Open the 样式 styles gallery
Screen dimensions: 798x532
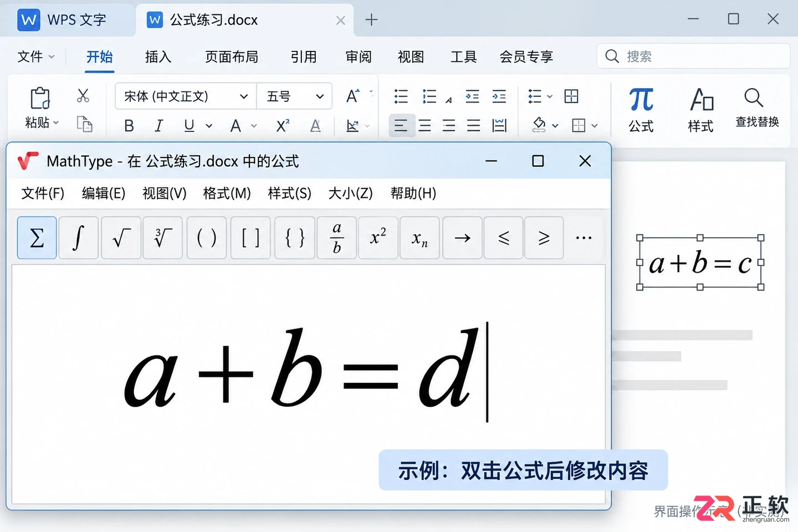click(x=701, y=110)
